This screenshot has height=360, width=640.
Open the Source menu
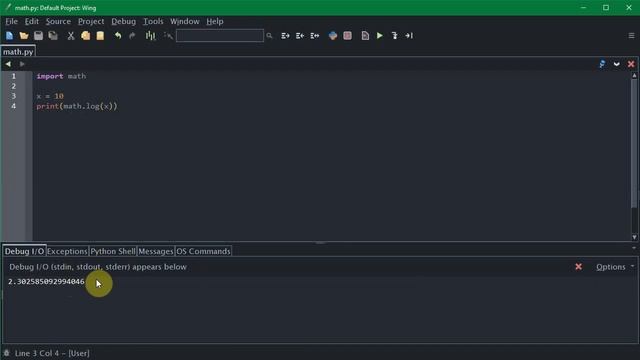pos(58,21)
